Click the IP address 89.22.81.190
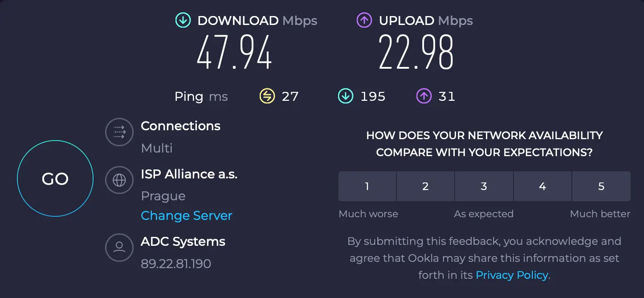This screenshot has width=644, height=298. point(176,264)
